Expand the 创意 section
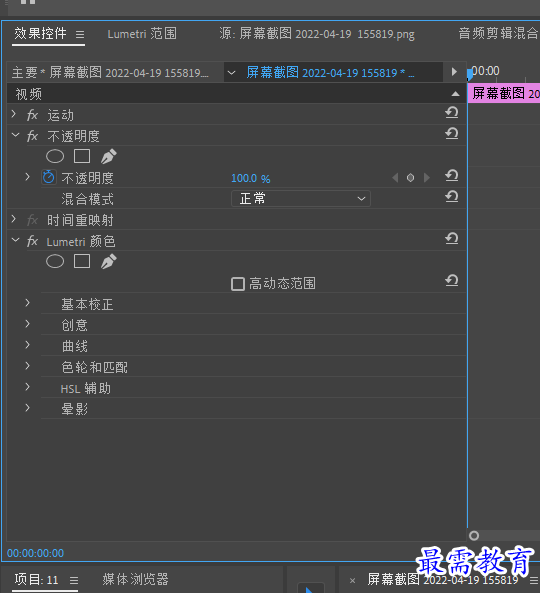Screen dimensions: 540x593 [x=28, y=324]
